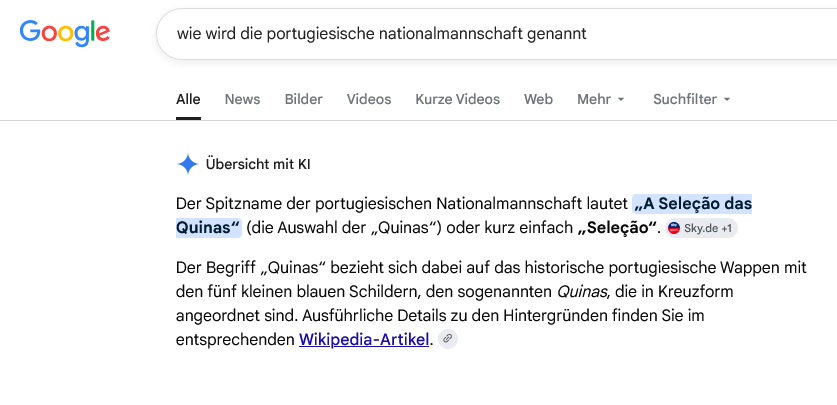Click the link chain icon after Wikipedia-Artikel
Viewport: 837px width, 405px height.
tap(448, 339)
